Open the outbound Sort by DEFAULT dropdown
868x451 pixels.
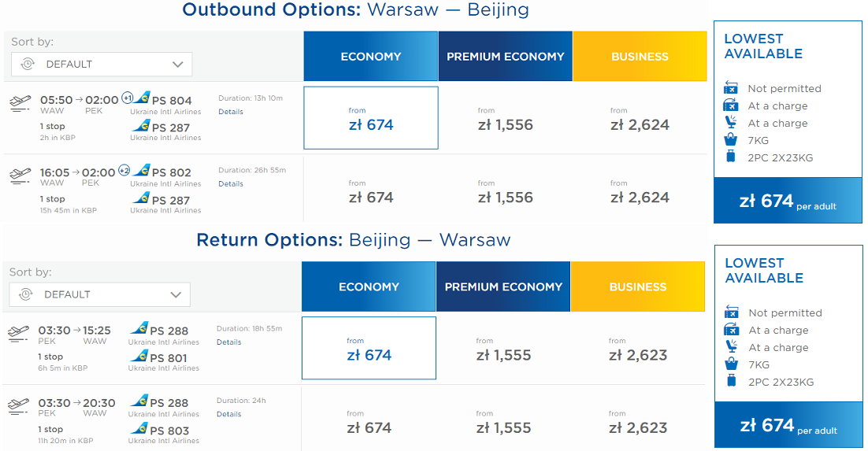click(102, 65)
